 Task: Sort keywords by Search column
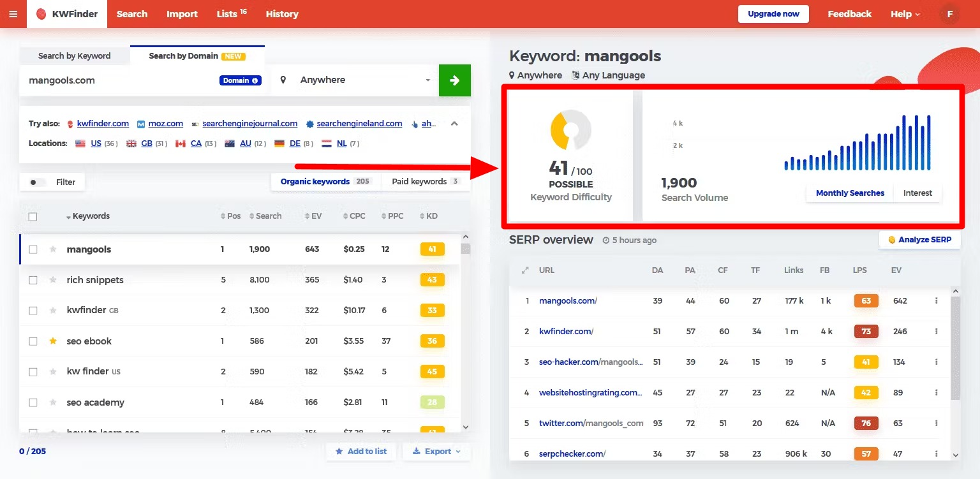coord(265,216)
